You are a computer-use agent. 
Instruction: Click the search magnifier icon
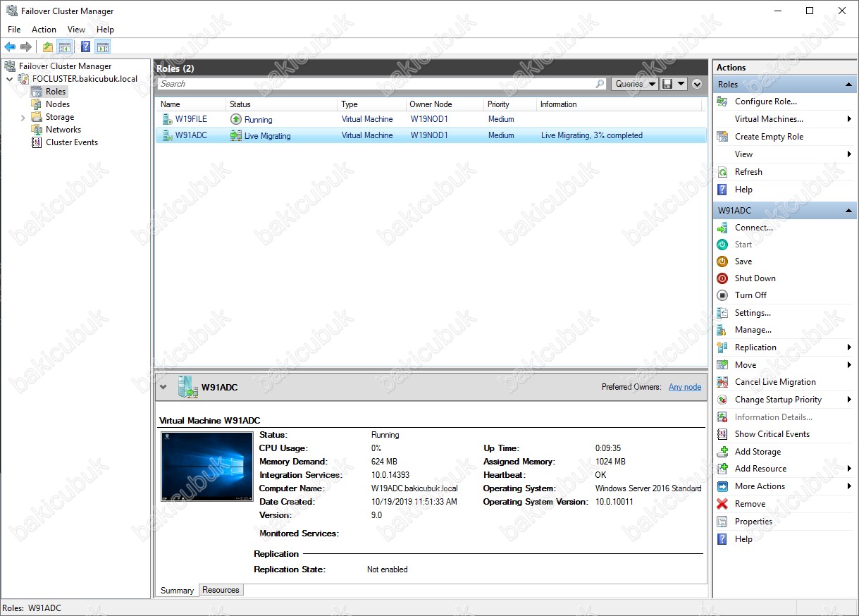pos(600,84)
